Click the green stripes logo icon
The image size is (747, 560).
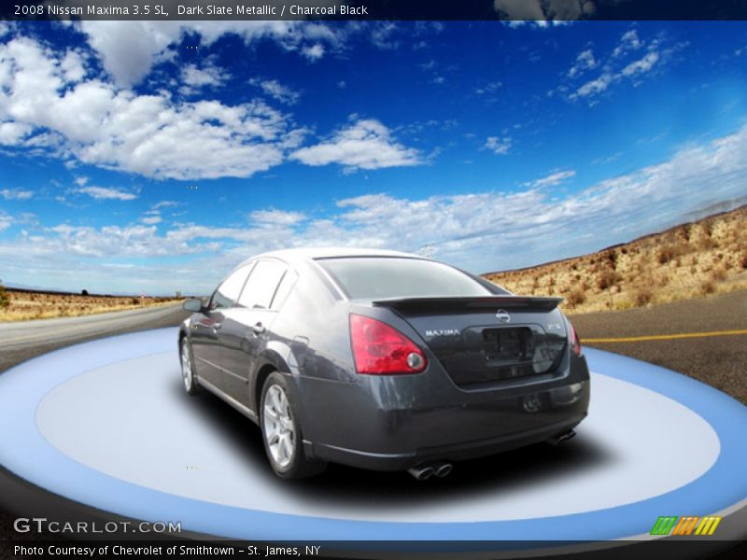pos(662,525)
